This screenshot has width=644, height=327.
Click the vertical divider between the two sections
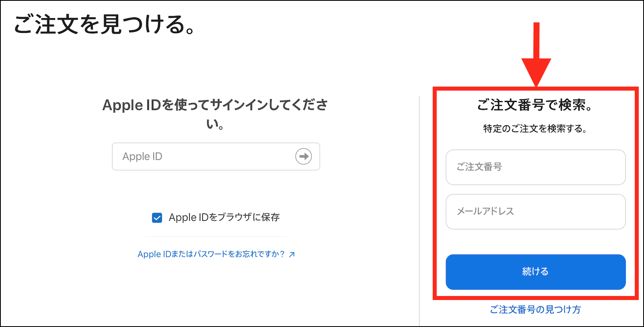pyautogui.click(x=419, y=209)
